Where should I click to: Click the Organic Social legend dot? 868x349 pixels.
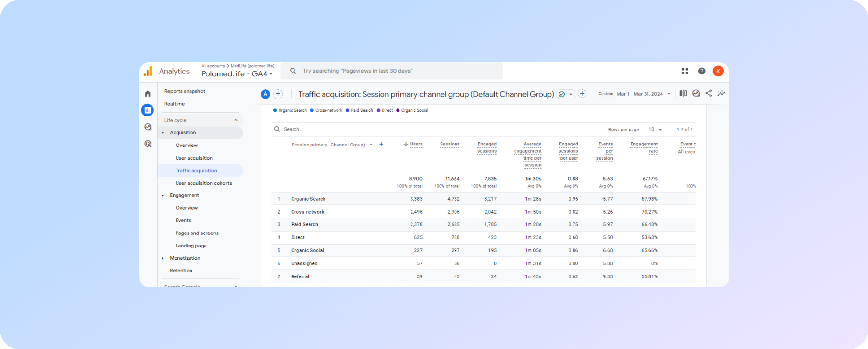click(x=398, y=110)
